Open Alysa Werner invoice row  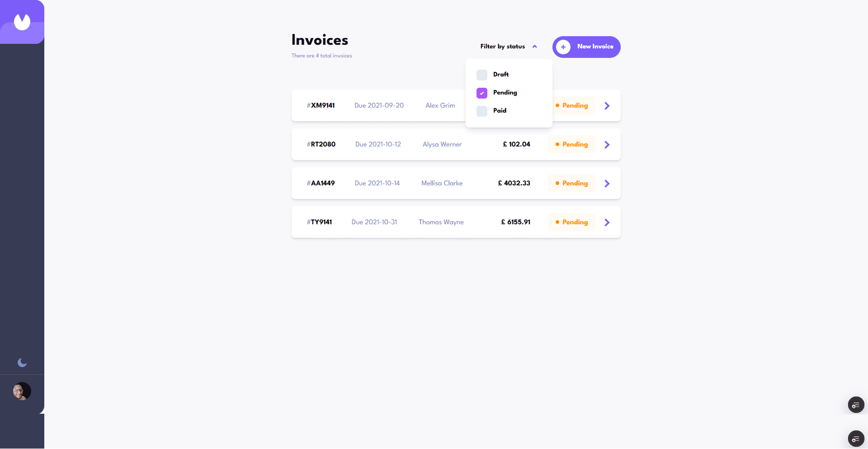(x=442, y=145)
